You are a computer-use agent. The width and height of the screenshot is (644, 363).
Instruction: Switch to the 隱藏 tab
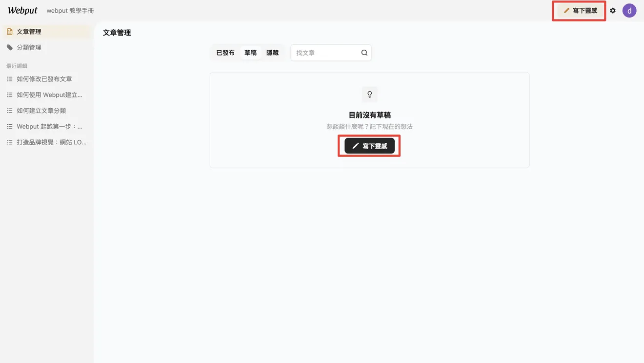click(x=272, y=53)
